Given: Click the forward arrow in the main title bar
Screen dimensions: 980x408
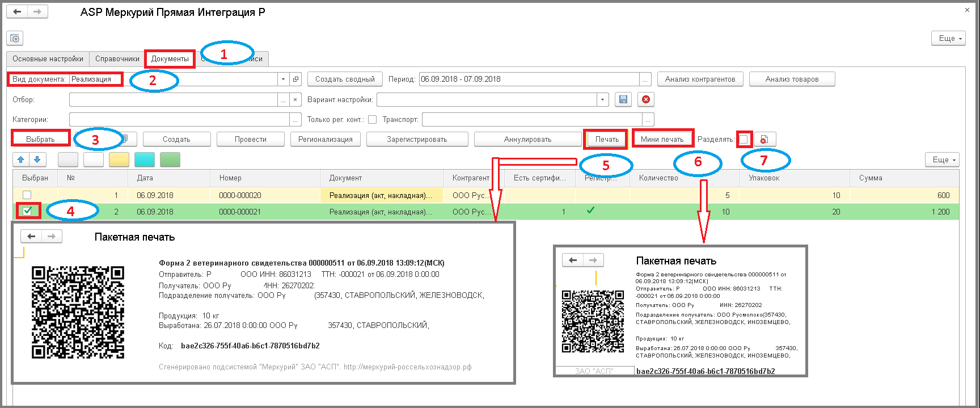Looking at the screenshot, I should tap(37, 11).
